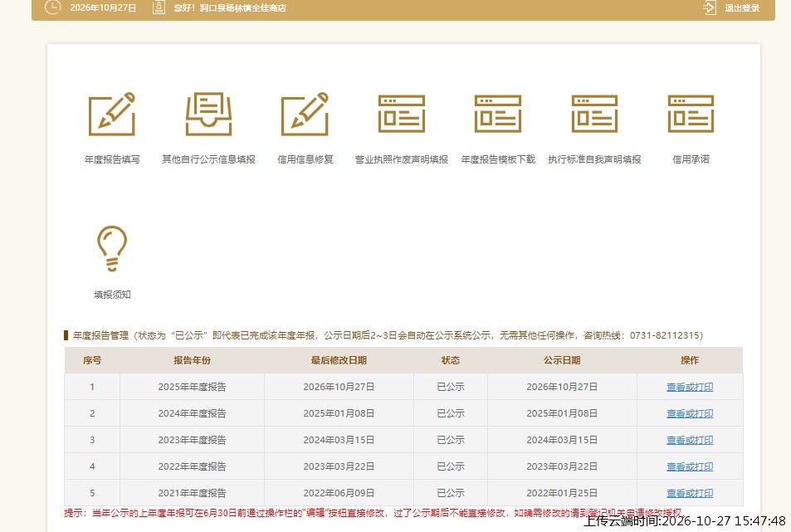Click the 序号 column header

pos(92,360)
